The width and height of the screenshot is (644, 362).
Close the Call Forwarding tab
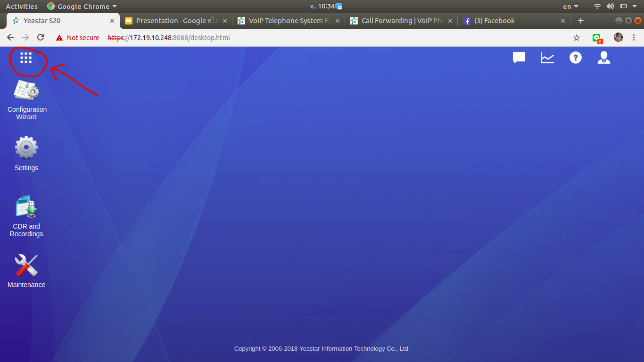click(450, 21)
